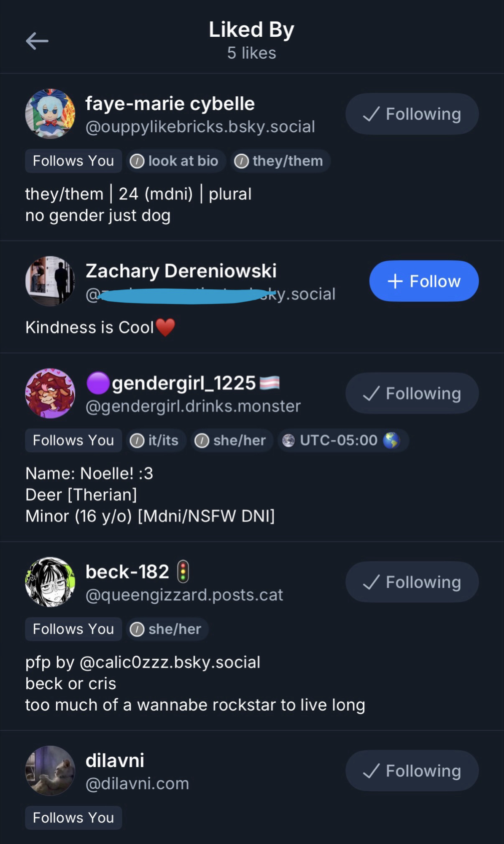Follow Zachary Dereniowski

(x=424, y=281)
